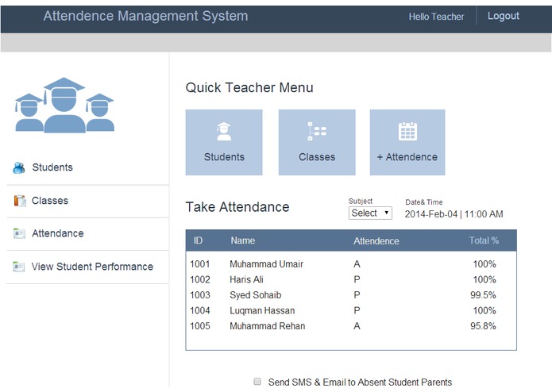Image resolution: width=552 pixels, height=392 pixels.
Task: Click hierarchy icon in Classes quick tile
Action: [317, 131]
